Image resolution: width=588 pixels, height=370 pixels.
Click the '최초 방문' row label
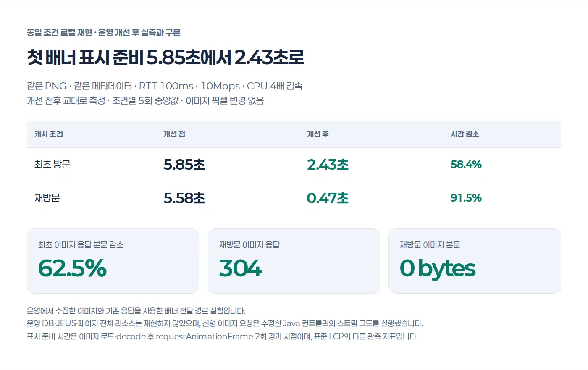(x=52, y=164)
